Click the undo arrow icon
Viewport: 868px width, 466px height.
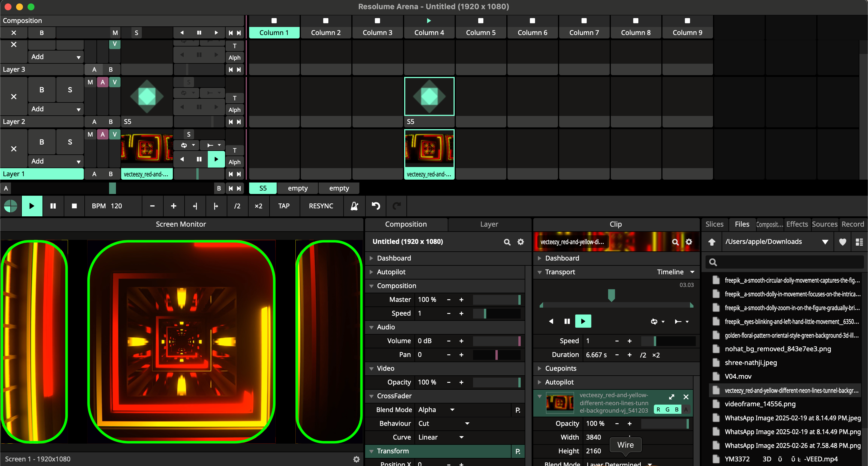tap(376, 206)
